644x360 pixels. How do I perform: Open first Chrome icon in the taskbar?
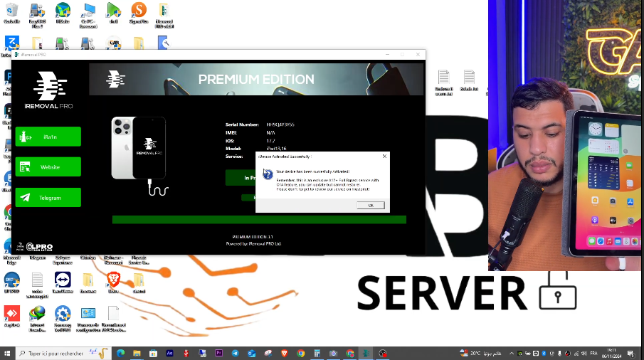point(300,353)
